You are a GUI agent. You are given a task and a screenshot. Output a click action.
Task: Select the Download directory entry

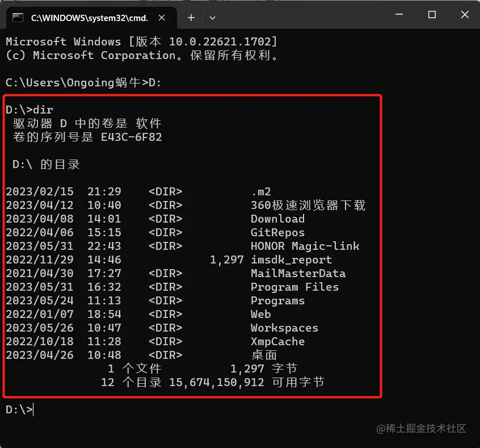[277, 219]
